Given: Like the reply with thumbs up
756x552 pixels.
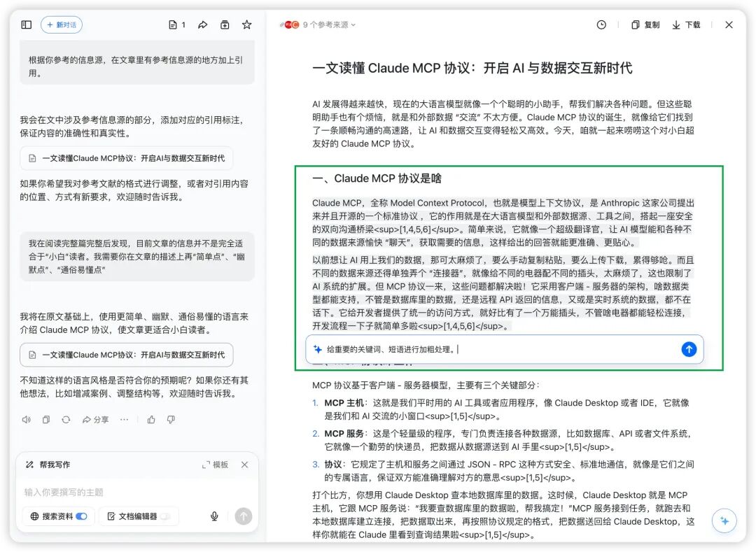Looking at the screenshot, I should [x=151, y=420].
